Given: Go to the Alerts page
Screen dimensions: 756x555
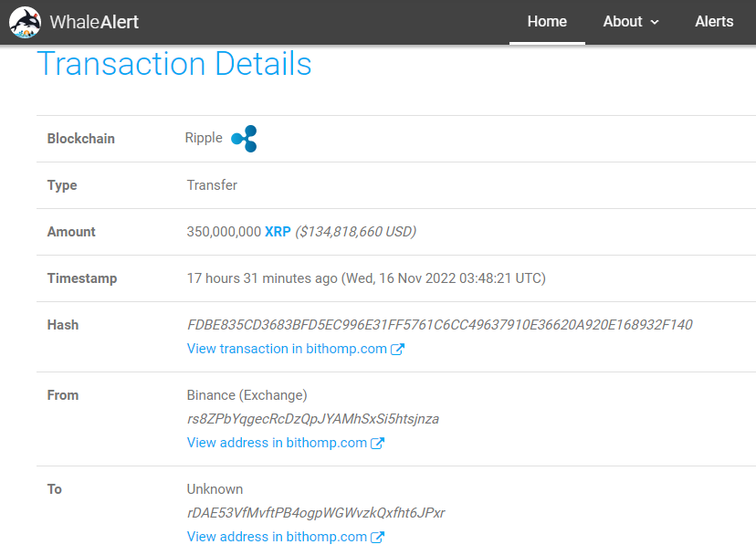Looking at the screenshot, I should point(714,22).
